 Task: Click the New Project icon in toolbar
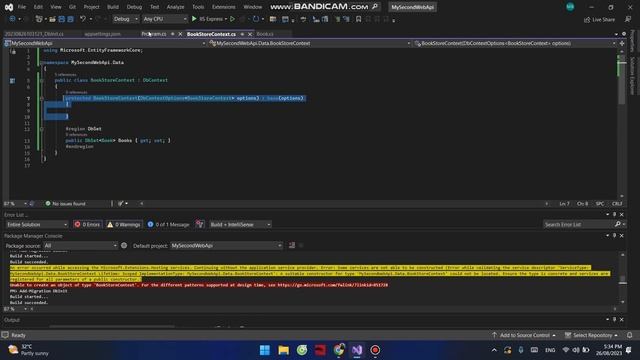point(39,19)
